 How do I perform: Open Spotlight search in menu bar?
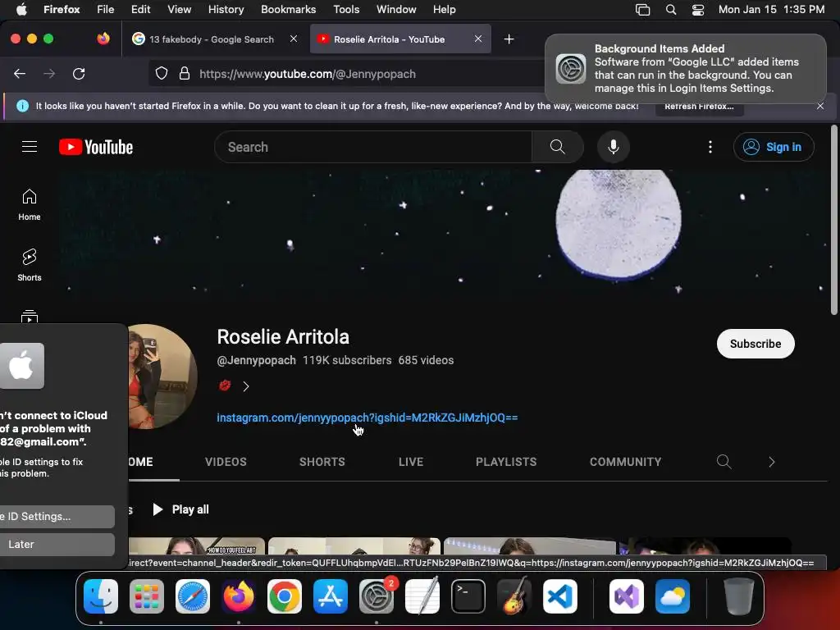(x=671, y=10)
